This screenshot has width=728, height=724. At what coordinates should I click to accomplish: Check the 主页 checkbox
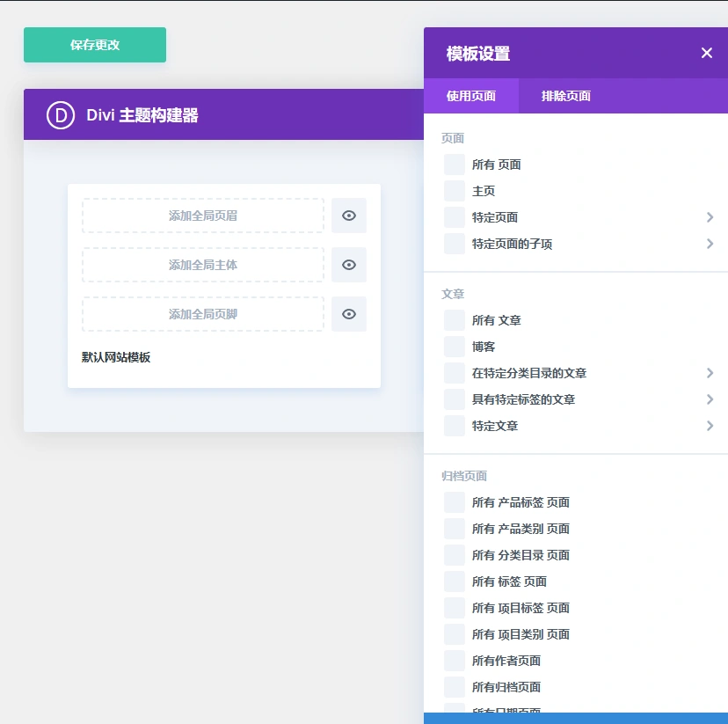(454, 191)
